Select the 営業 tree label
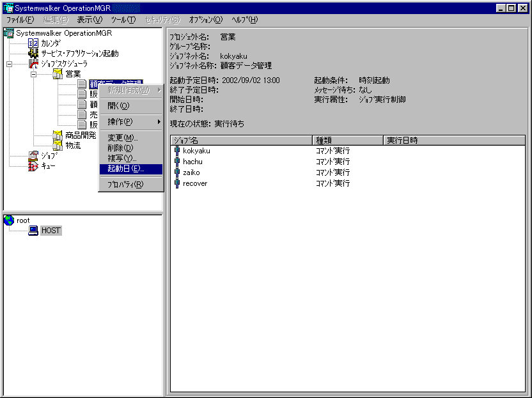Viewport: 532px width, 398px height. (x=73, y=73)
